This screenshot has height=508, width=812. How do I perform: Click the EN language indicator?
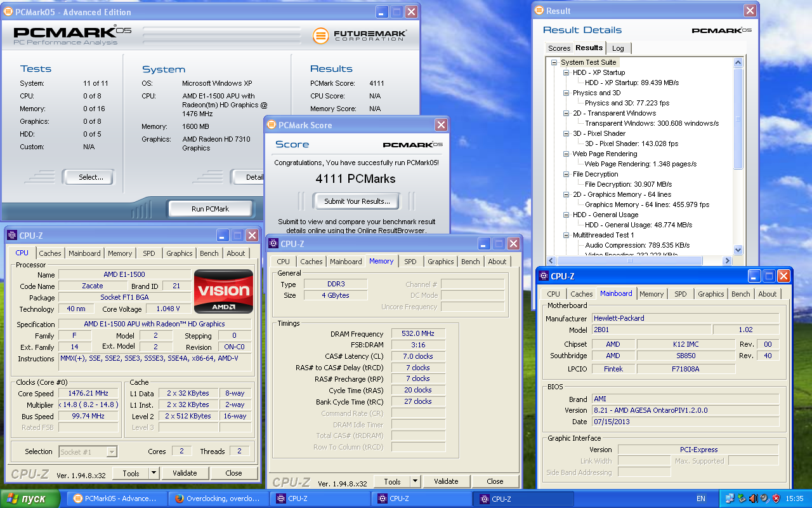(701, 498)
